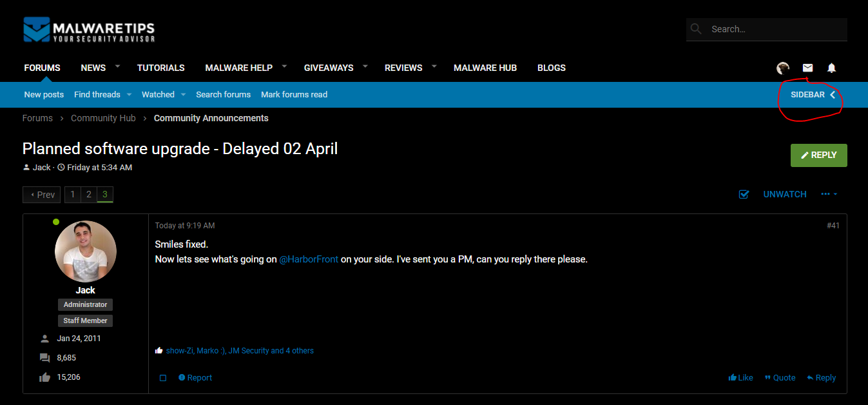
Task: Expand the GIVEAWAYS dropdown arrow
Action: tap(365, 66)
